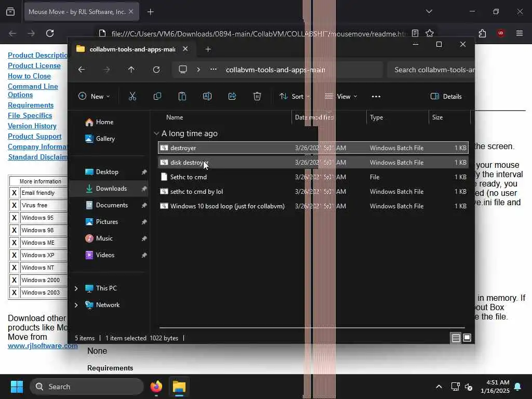This screenshot has height=399, width=532.
Task: Click the PC monitor icon in address bar
Action: (x=183, y=70)
